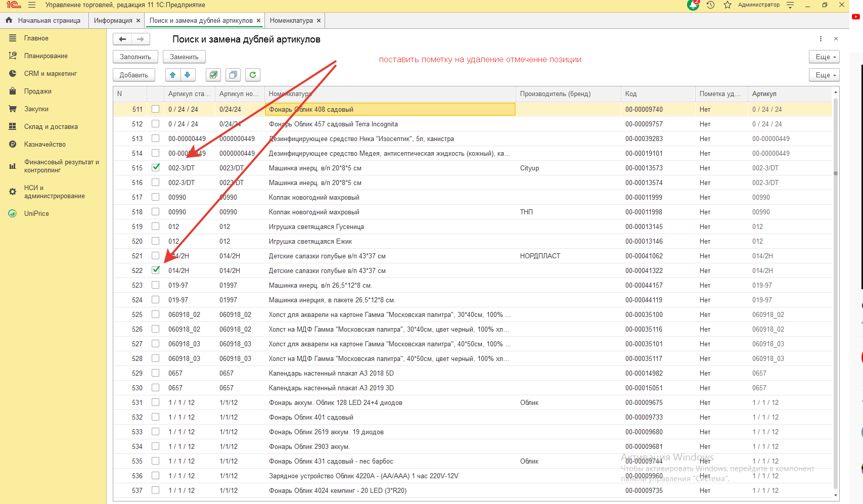Open the Еще dropdown above the table

[x=824, y=75]
